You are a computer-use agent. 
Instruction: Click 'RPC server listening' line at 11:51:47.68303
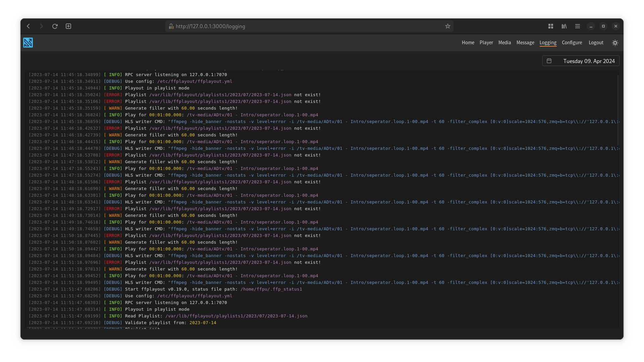pyautogui.click(x=128, y=303)
